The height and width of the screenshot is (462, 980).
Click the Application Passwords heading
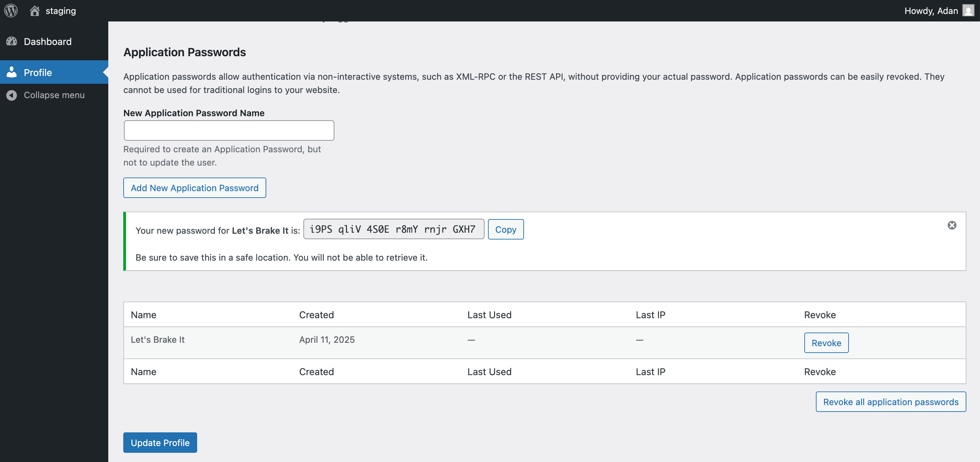coord(185,52)
